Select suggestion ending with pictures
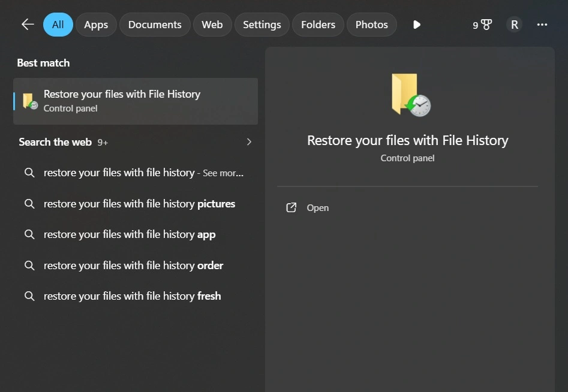 click(x=136, y=204)
